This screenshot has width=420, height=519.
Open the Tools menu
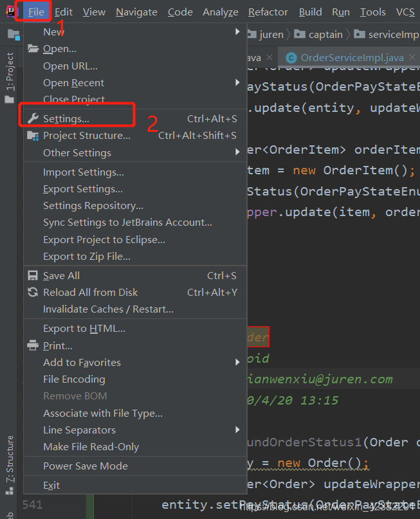(x=372, y=12)
